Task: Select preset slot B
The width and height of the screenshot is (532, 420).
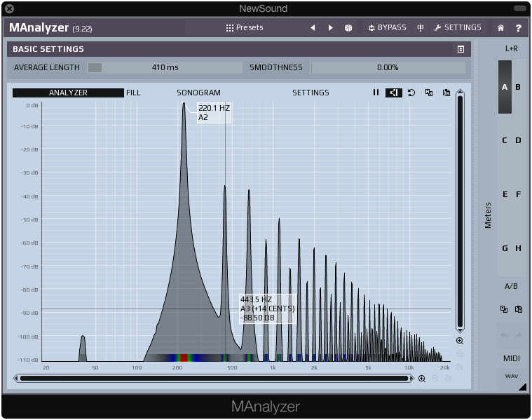Action: click(518, 87)
